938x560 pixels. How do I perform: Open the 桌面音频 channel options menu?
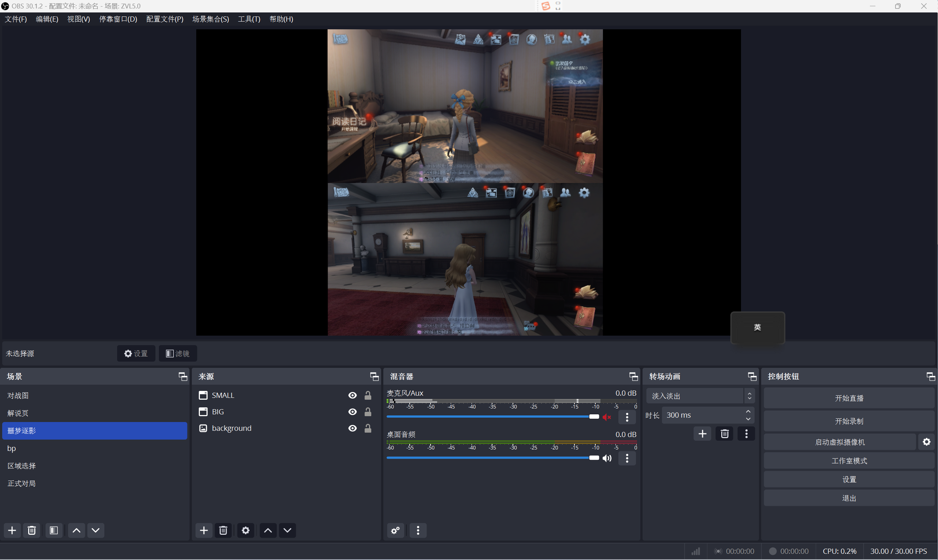pyautogui.click(x=627, y=458)
